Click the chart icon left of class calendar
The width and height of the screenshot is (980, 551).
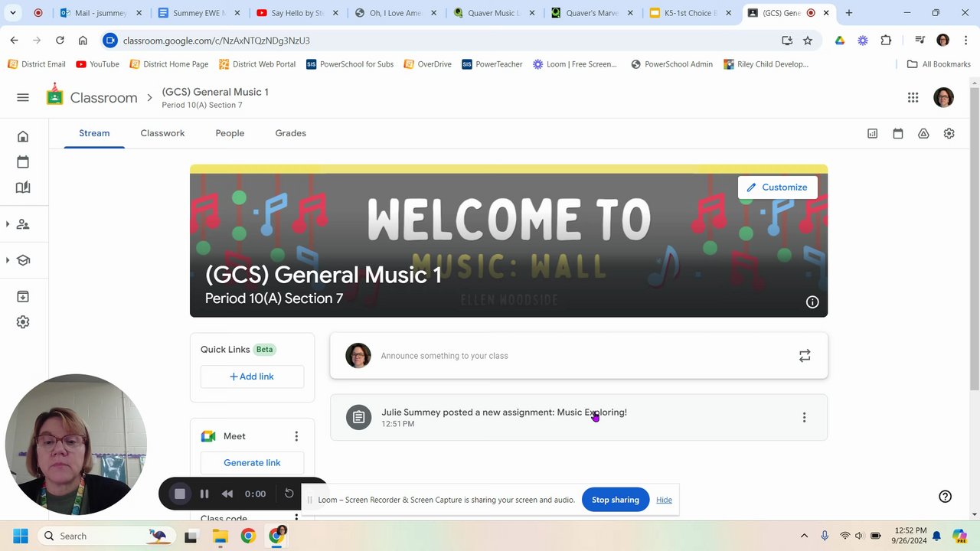tap(872, 133)
